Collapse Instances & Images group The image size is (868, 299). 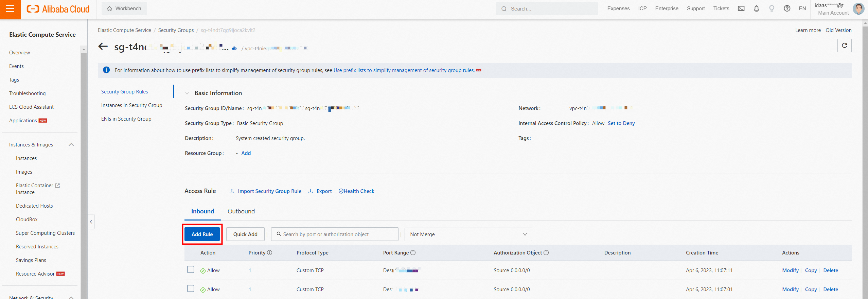click(x=71, y=145)
